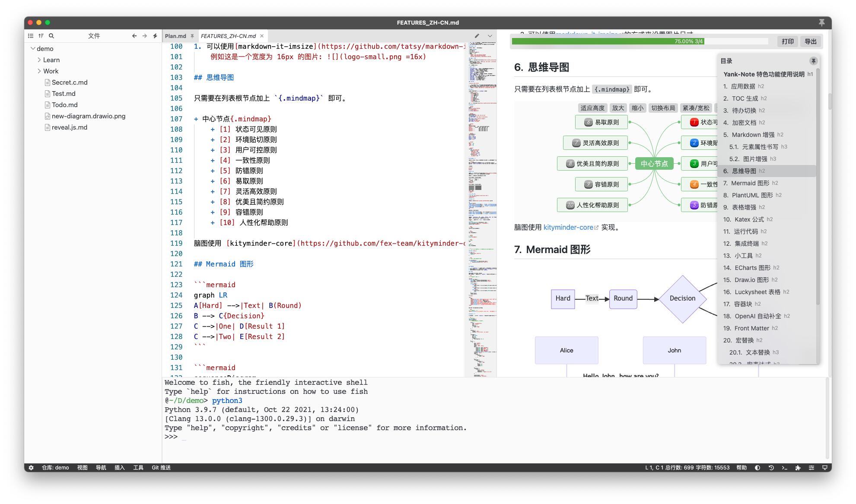Jump to 7. Mermaid 图形 in outline

tap(767, 183)
